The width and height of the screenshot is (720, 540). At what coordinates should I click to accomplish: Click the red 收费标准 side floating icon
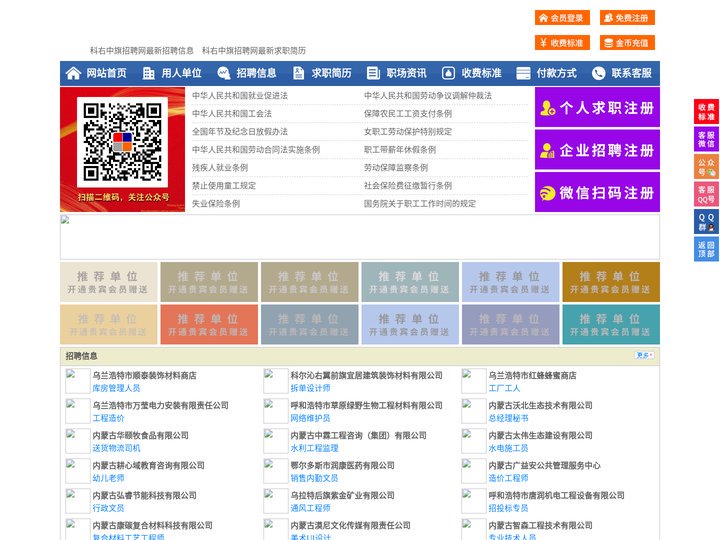[x=706, y=112]
